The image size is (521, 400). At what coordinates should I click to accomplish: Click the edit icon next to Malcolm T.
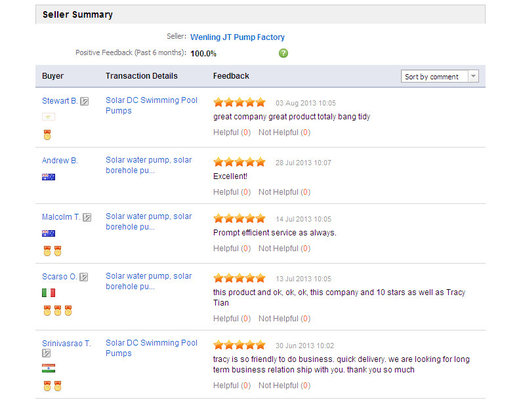click(87, 217)
